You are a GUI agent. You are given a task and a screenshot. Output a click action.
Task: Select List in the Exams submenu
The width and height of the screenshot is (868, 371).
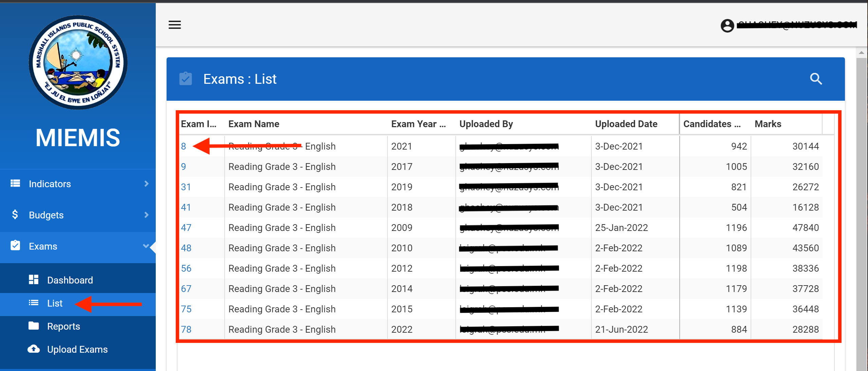55,303
